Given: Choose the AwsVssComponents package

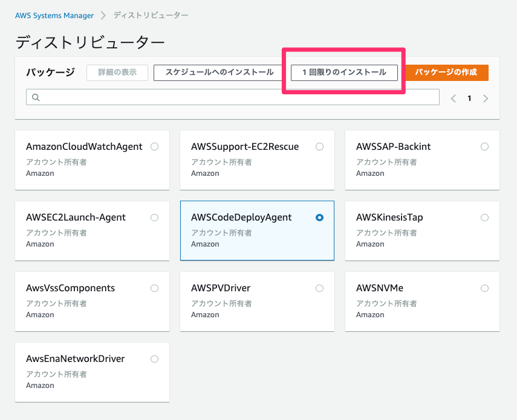Looking at the screenshot, I should [x=154, y=288].
